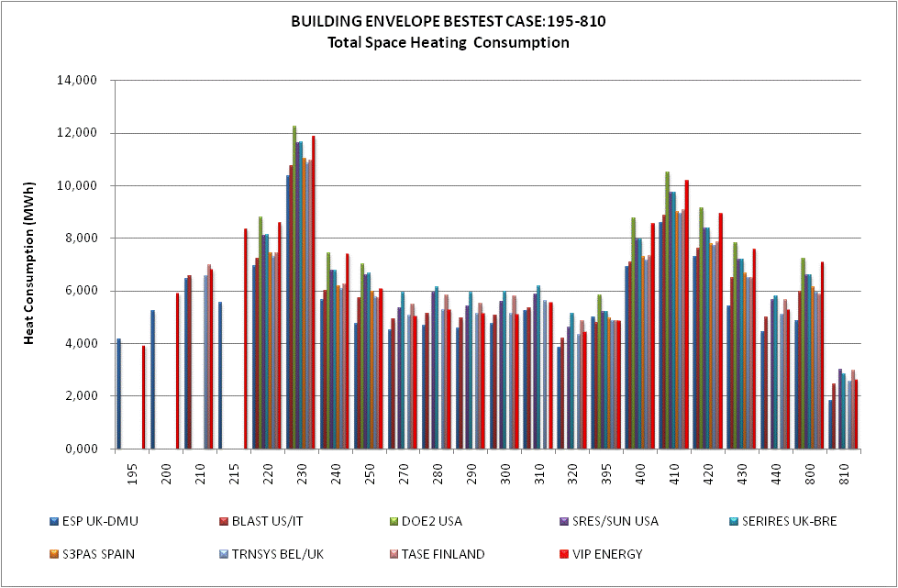Viewport: 898px width, 588px height.
Task: Click the legend label "DOE2 USA"
Action: (432, 522)
